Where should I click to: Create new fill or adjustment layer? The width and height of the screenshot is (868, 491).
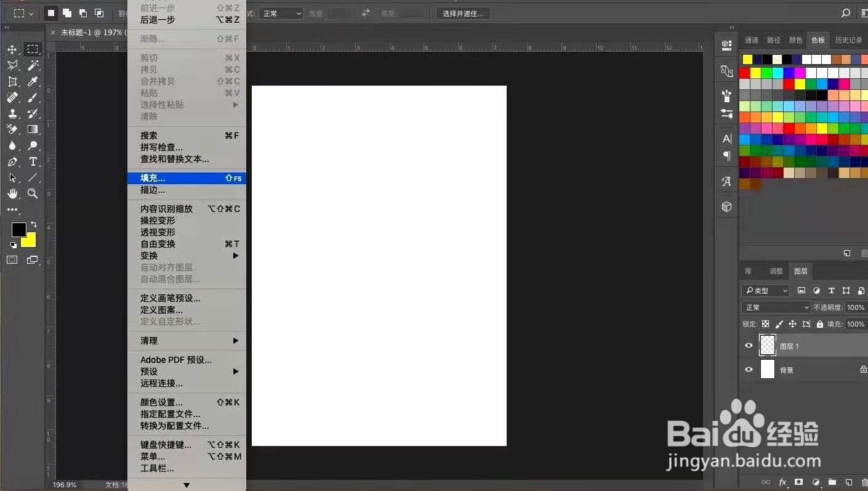(x=816, y=482)
